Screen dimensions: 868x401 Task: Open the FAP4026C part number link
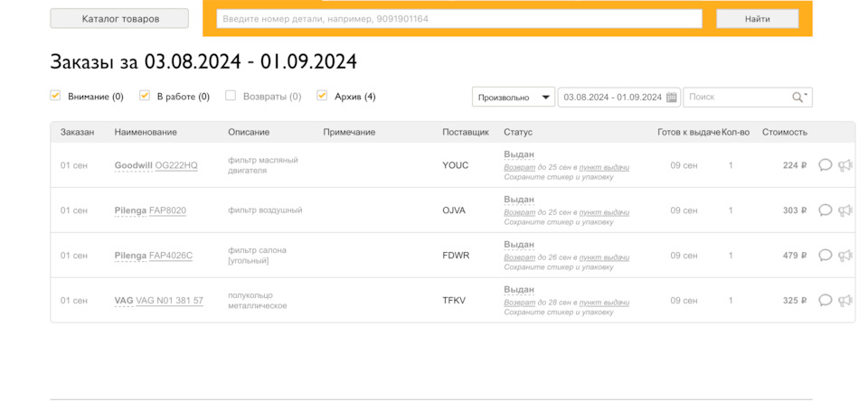pyautogui.click(x=171, y=256)
